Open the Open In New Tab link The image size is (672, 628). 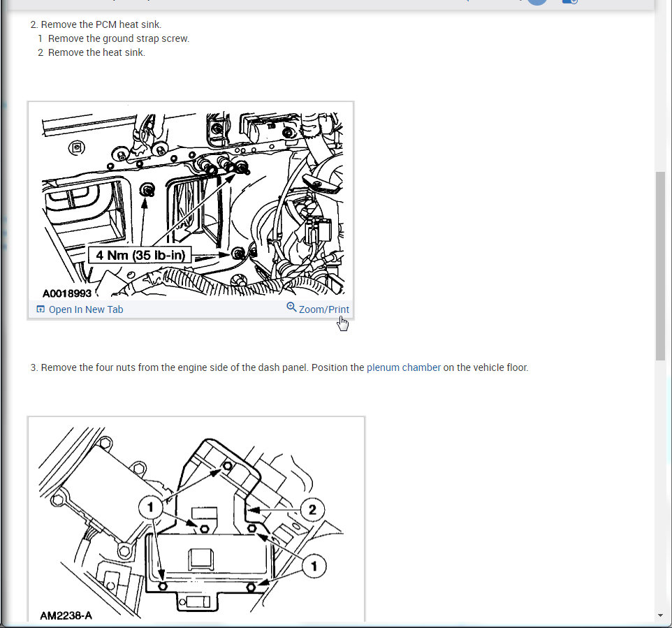86,309
